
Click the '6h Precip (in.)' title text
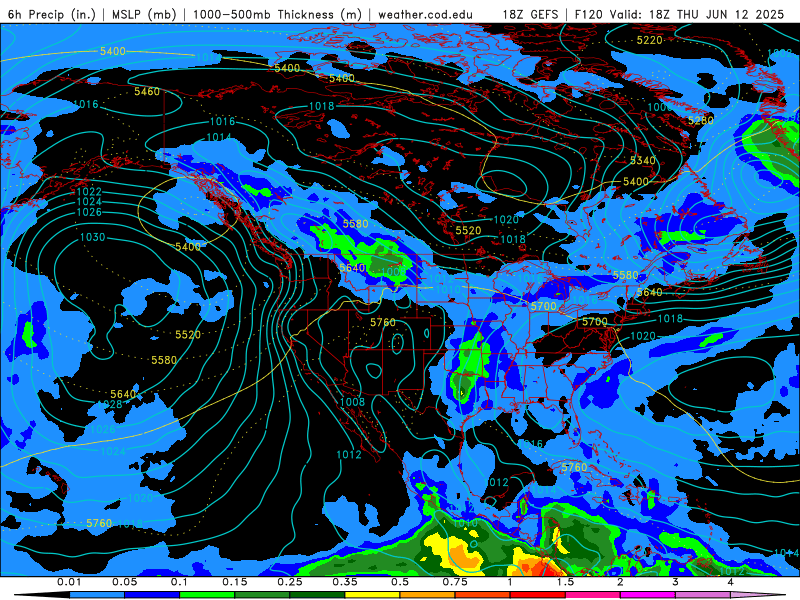tap(52, 14)
